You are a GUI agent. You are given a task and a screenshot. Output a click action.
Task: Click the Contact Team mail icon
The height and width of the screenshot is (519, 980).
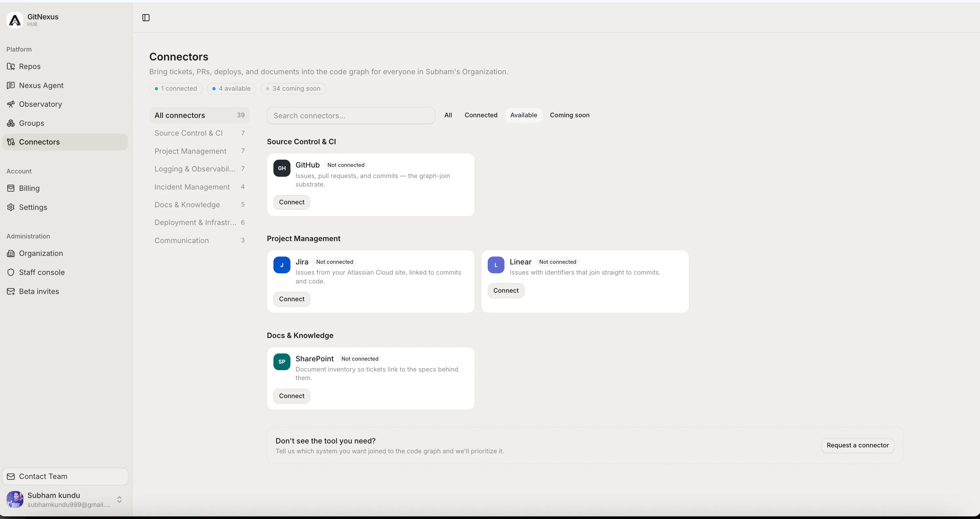pos(11,476)
